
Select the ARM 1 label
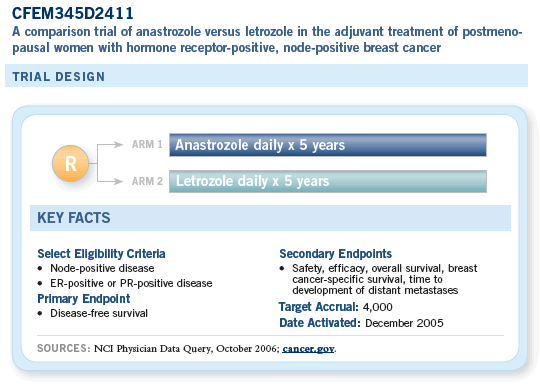pyautogui.click(x=147, y=144)
